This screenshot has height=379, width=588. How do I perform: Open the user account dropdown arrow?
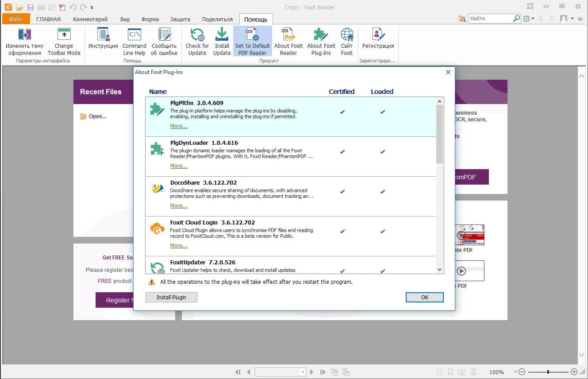(x=572, y=19)
